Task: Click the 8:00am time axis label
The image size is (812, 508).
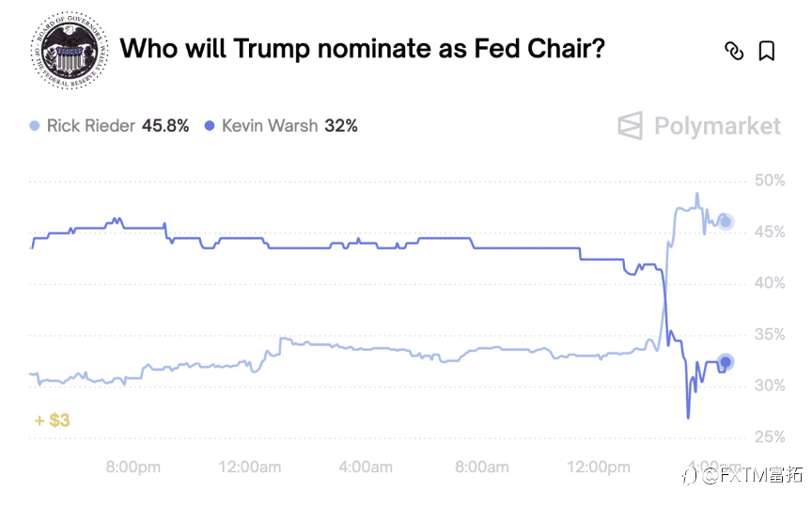Action: click(482, 467)
